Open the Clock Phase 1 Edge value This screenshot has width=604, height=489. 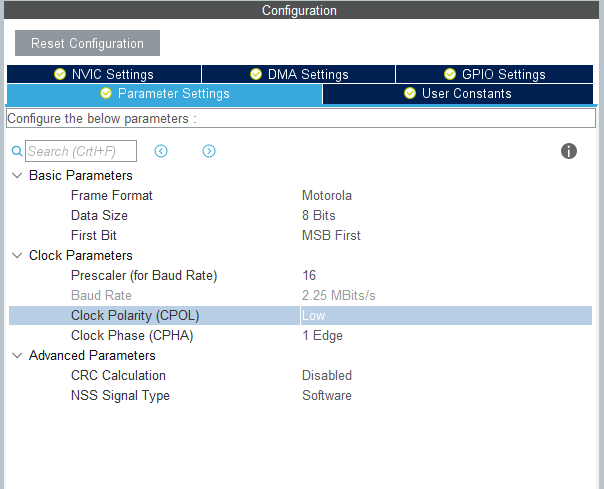pyautogui.click(x=322, y=336)
